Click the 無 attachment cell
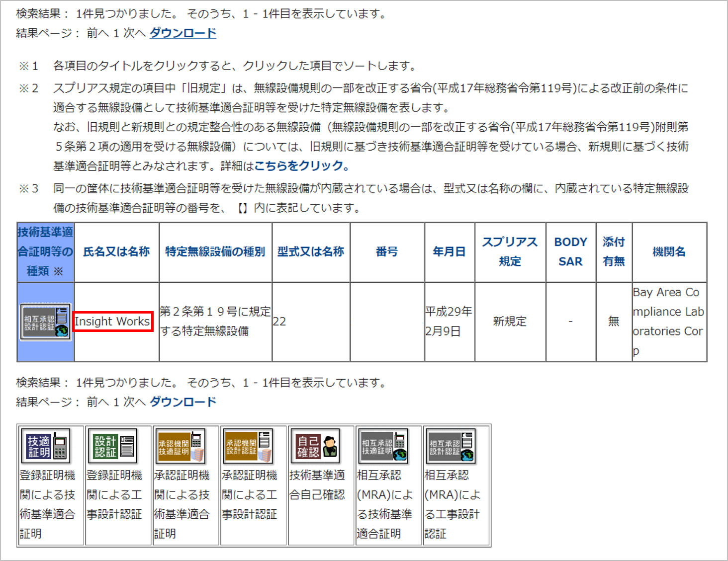This screenshot has height=561, width=728. coord(614,321)
